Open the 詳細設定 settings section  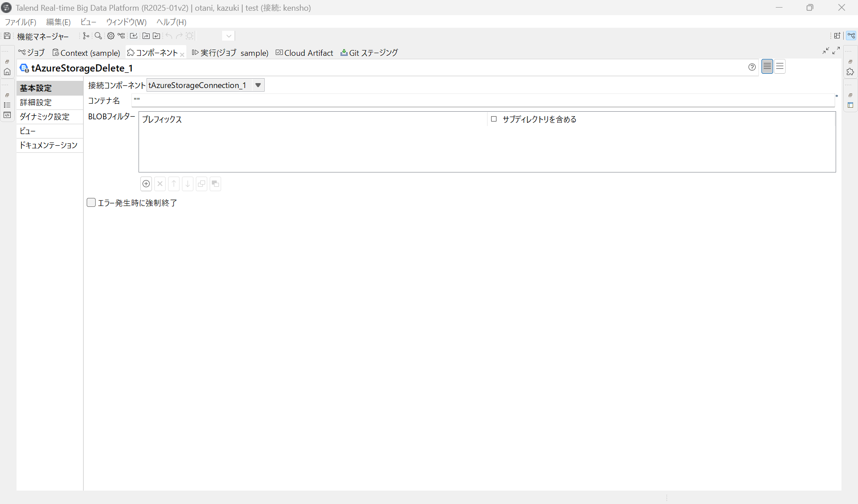(x=36, y=102)
